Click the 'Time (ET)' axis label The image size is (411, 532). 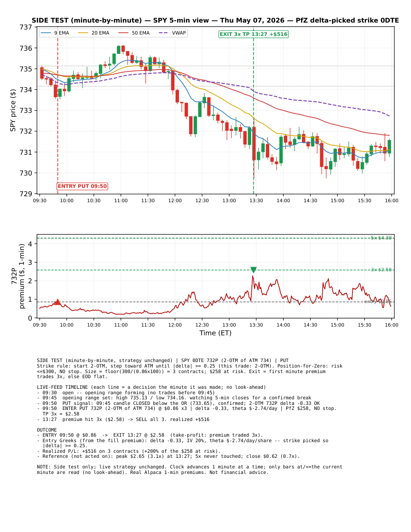[215, 333]
